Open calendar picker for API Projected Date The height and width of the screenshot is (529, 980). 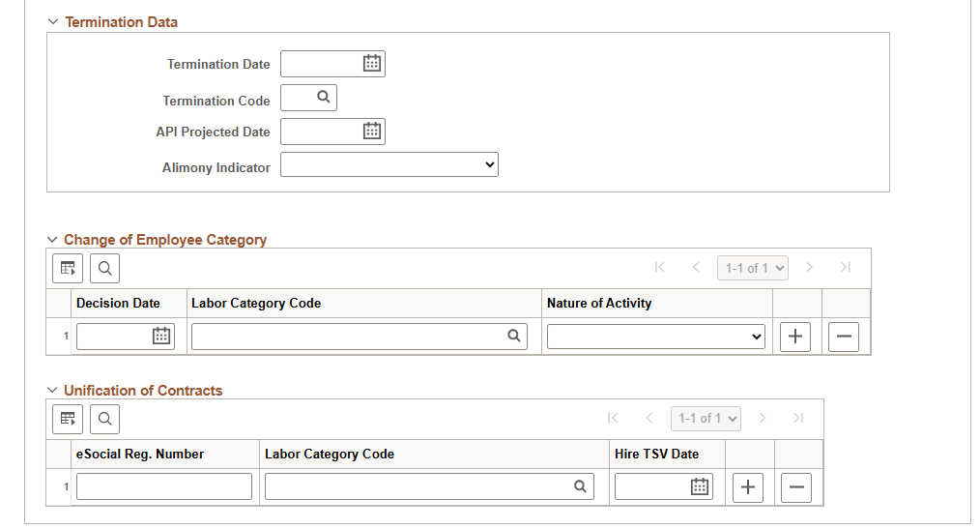click(372, 131)
